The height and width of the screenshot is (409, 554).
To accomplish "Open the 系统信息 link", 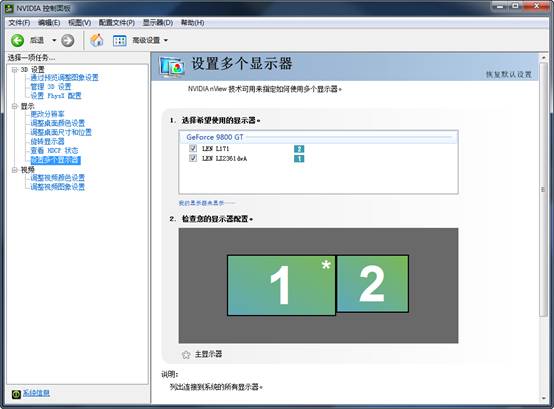I will click(x=36, y=393).
